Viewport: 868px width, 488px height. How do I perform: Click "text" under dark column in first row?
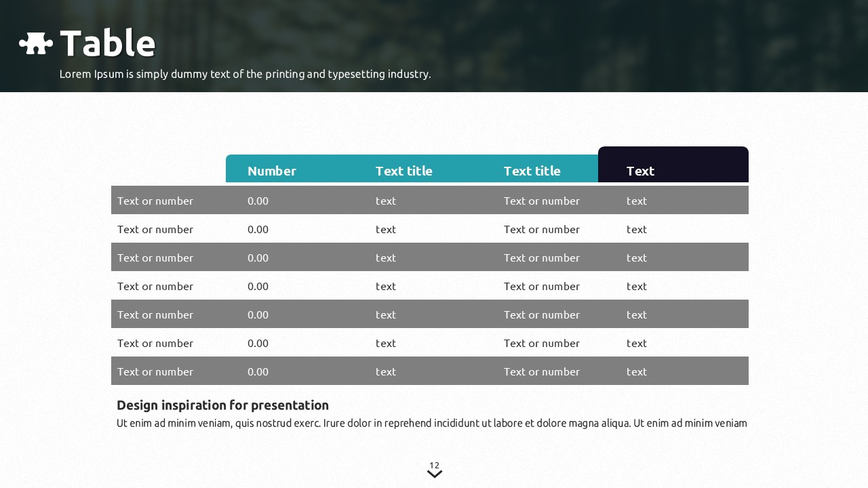point(637,201)
